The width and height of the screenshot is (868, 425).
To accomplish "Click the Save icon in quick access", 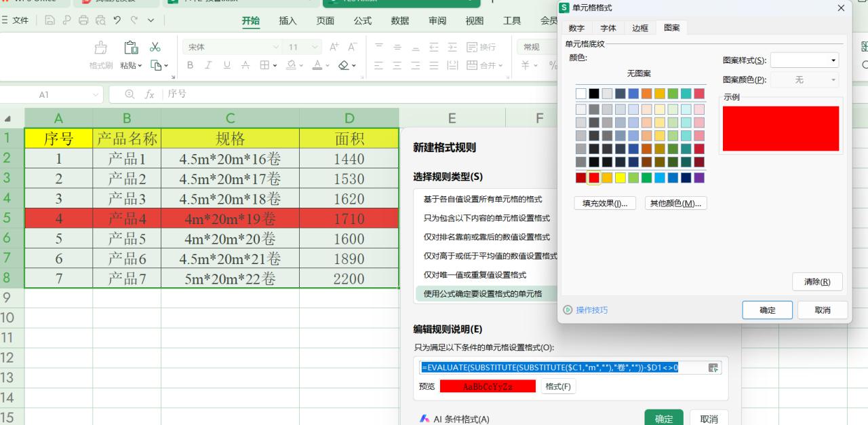I will [x=50, y=20].
